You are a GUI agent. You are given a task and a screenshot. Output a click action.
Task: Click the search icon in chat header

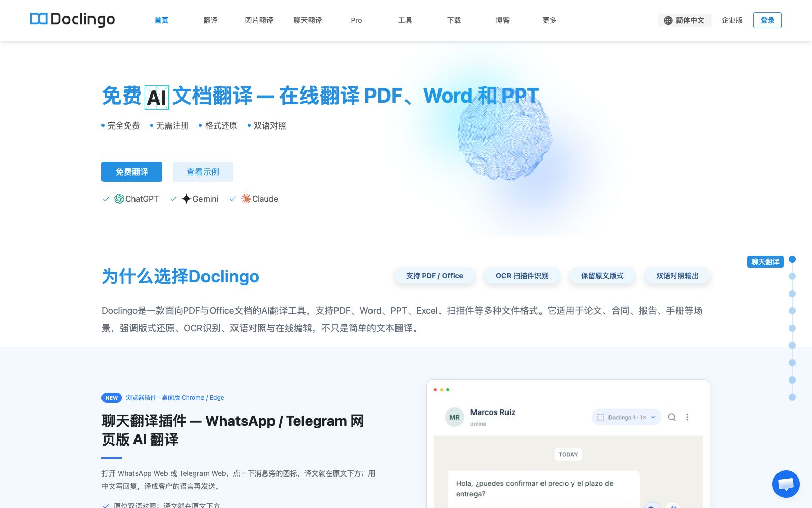point(672,417)
